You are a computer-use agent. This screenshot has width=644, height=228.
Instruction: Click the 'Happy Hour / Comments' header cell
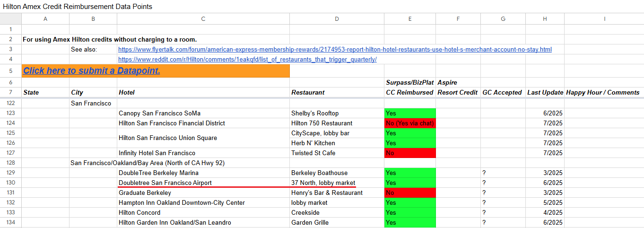(x=602, y=93)
